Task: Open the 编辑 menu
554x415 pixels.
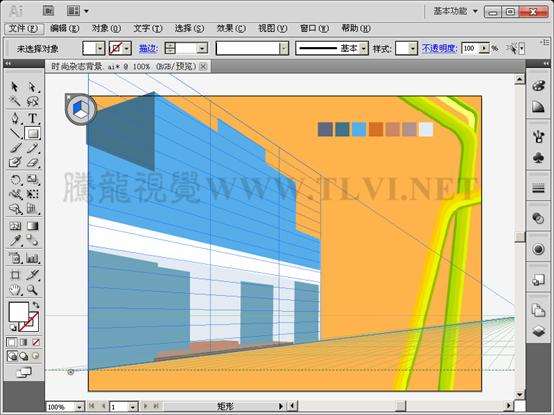Action: pyautogui.click(x=64, y=28)
